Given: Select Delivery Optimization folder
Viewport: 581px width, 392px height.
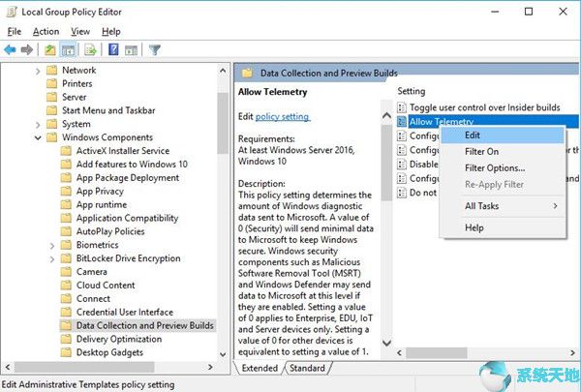Looking at the screenshot, I should pyautogui.click(x=119, y=339).
